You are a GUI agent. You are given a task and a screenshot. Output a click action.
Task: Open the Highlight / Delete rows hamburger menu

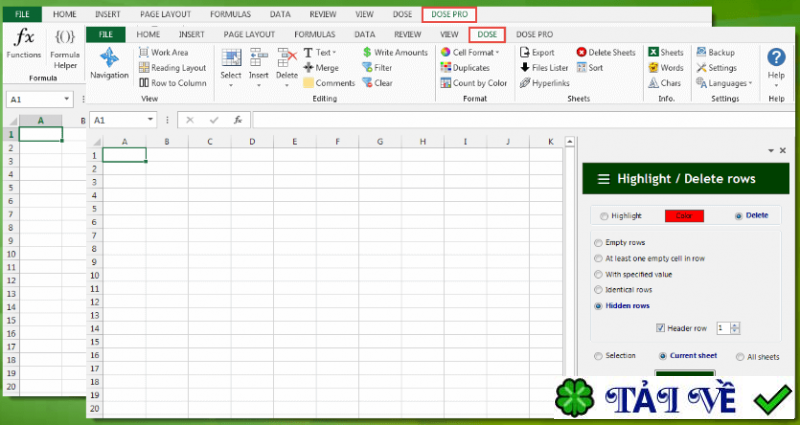click(604, 179)
